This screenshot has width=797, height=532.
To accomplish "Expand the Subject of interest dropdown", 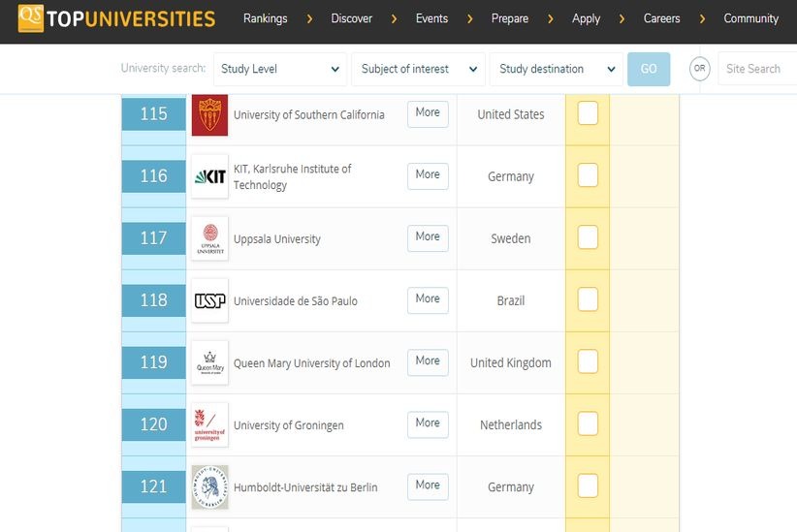I will (x=418, y=69).
